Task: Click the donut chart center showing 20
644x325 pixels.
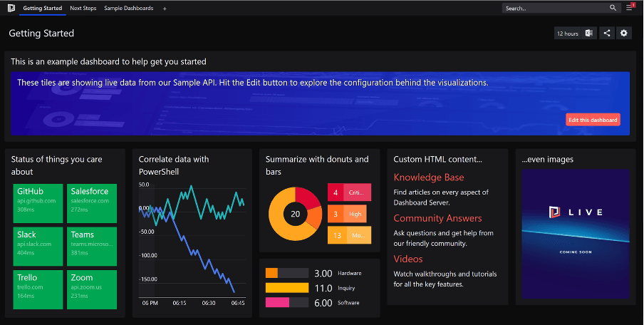Action: (296, 214)
